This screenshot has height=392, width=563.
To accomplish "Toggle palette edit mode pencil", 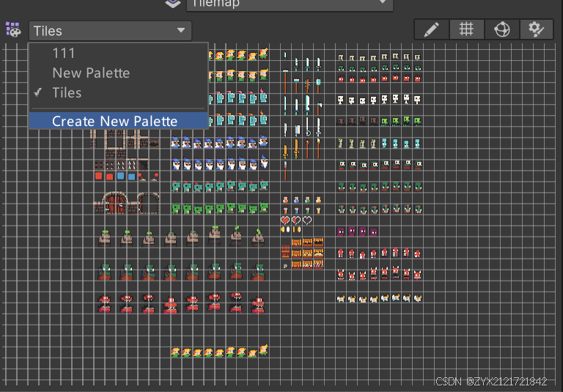I will click(431, 29).
